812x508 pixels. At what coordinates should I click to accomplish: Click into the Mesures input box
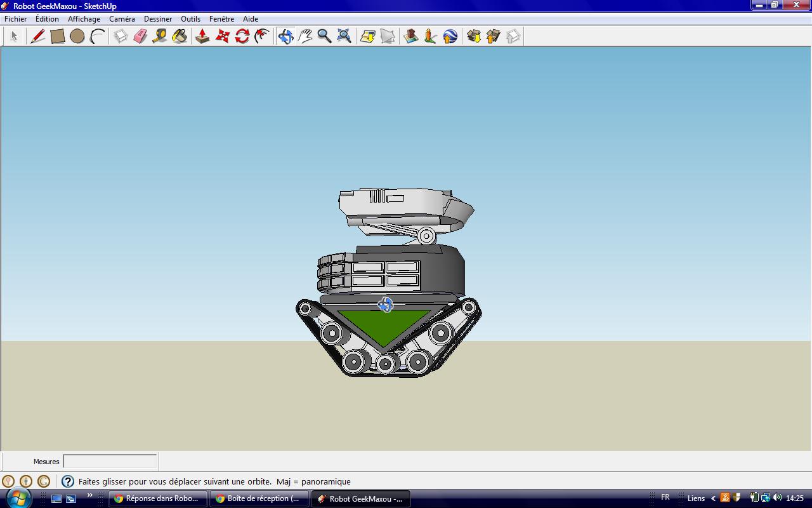click(x=110, y=462)
